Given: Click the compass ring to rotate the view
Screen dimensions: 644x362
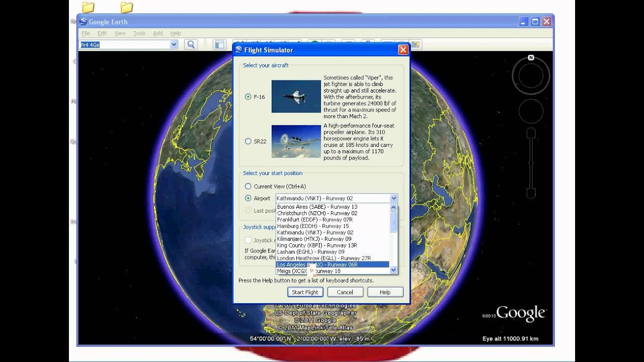Looking at the screenshot, I should [x=531, y=76].
